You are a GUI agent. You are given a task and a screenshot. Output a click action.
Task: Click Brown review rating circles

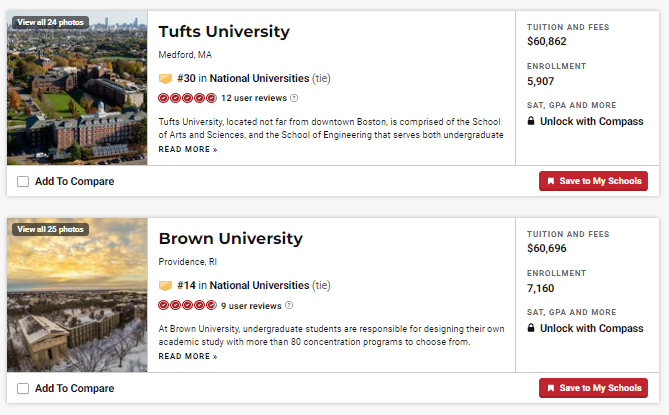(x=187, y=305)
